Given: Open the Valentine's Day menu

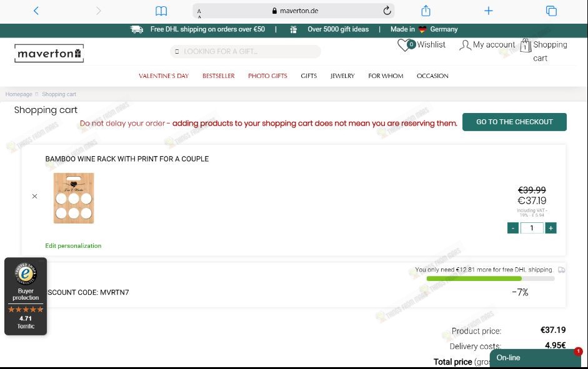Looking at the screenshot, I should [164, 76].
